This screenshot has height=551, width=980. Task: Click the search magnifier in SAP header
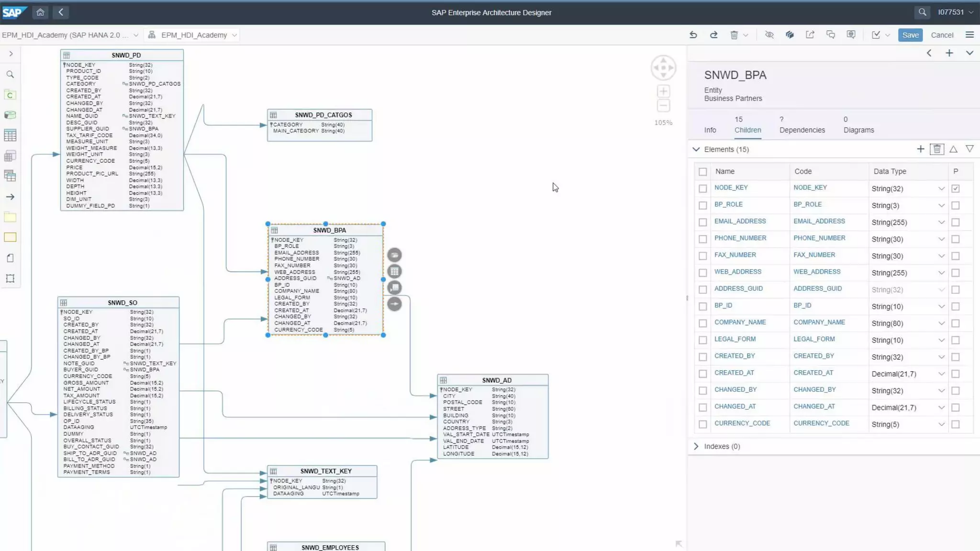pyautogui.click(x=922, y=12)
